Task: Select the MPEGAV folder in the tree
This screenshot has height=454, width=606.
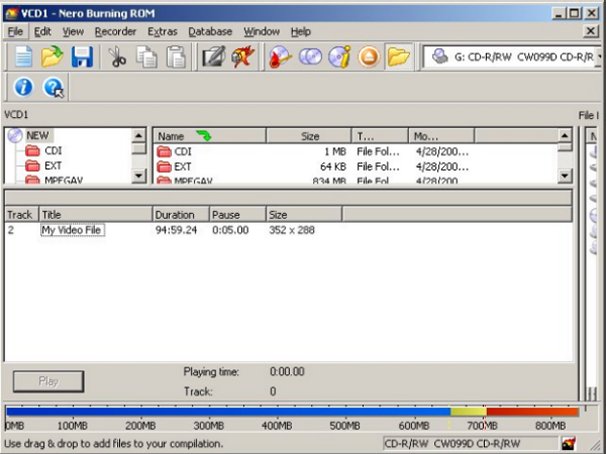Action: coord(63,179)
